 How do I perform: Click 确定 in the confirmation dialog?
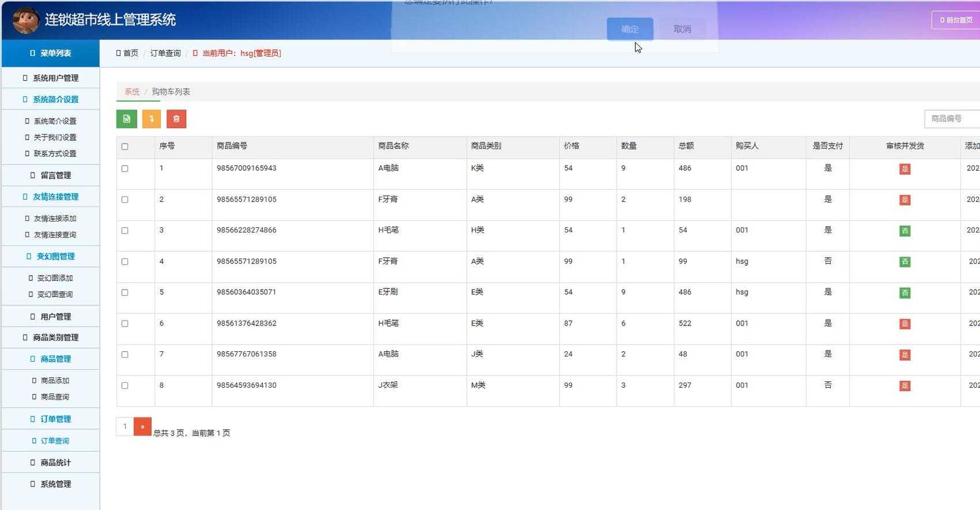(630, 29)
